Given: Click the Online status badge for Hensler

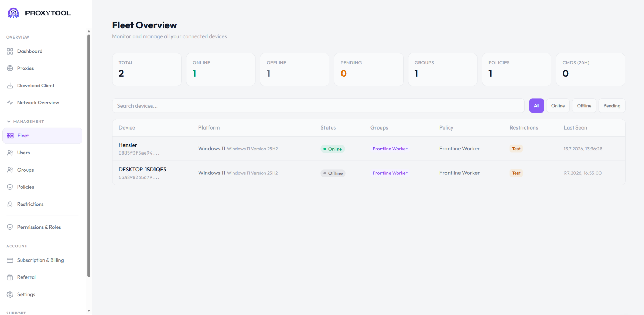Looking at the screenshot, I should point(333,149).
